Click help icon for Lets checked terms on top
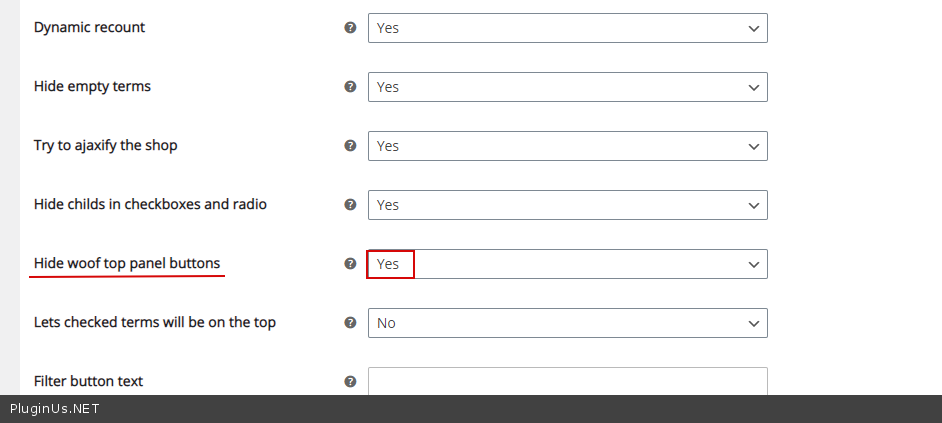Screen dimensions: 942x423 (x=350, y=323)
